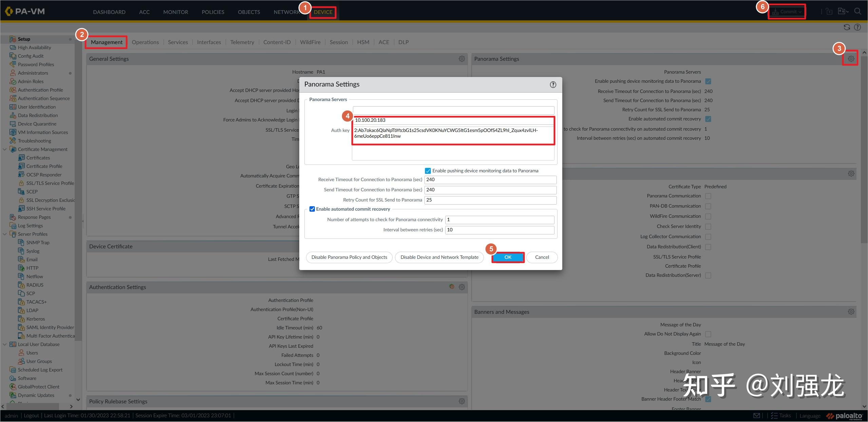Open the search magnifier icon in header
The width and height of the screenshot is (868, 422).
coord(857,12)
